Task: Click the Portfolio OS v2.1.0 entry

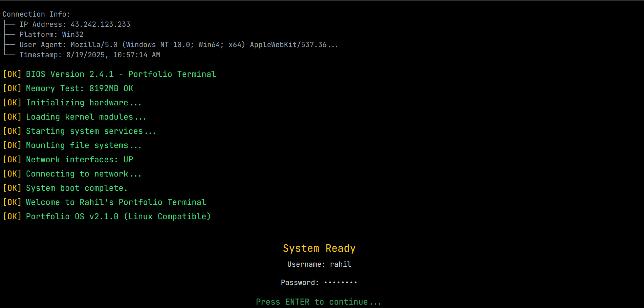Action: 106,216
